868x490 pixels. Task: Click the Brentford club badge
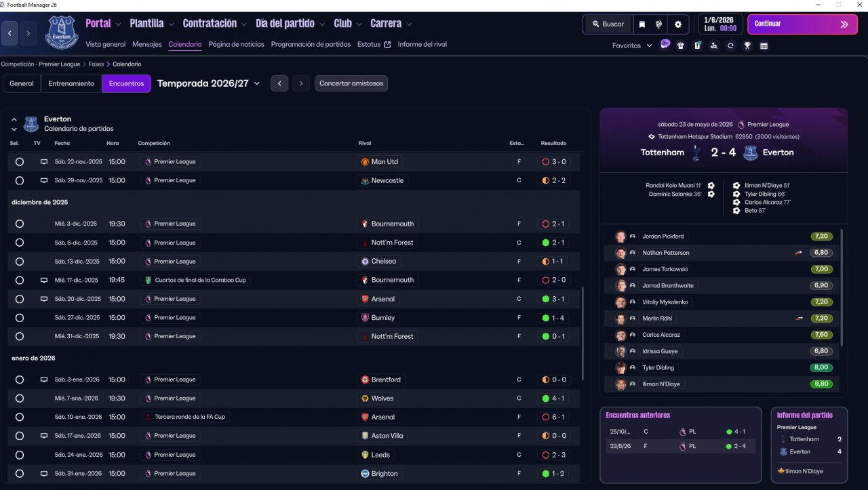coord(365,380)
